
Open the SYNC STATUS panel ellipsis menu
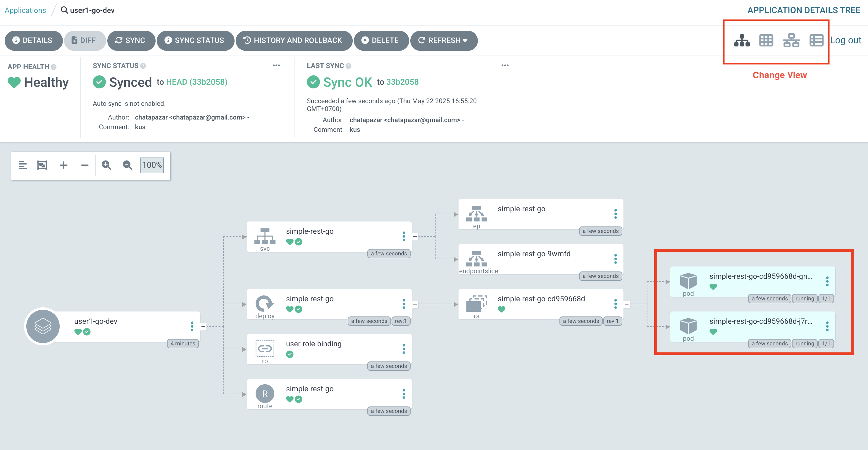pos(276,65)
